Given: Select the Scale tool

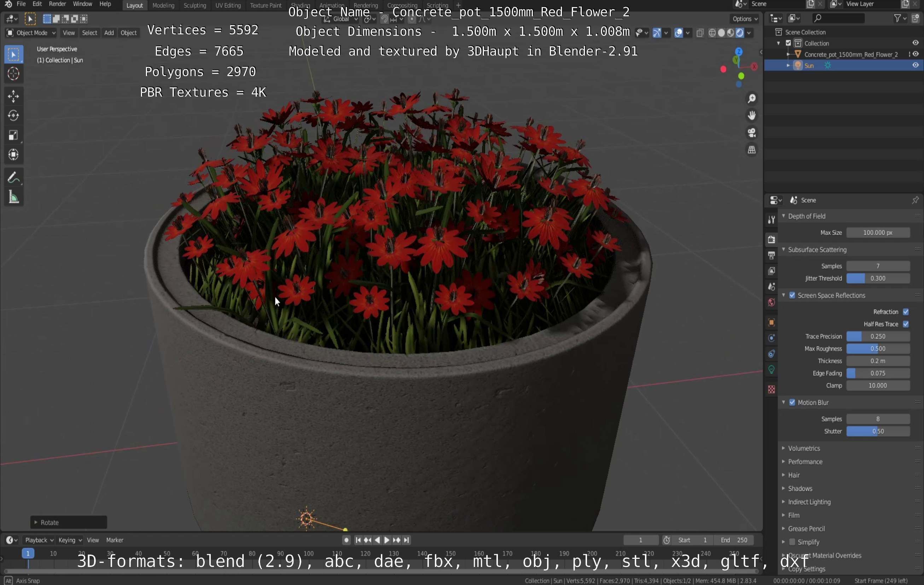Looking at the screenshot, I should coord(13,135).
